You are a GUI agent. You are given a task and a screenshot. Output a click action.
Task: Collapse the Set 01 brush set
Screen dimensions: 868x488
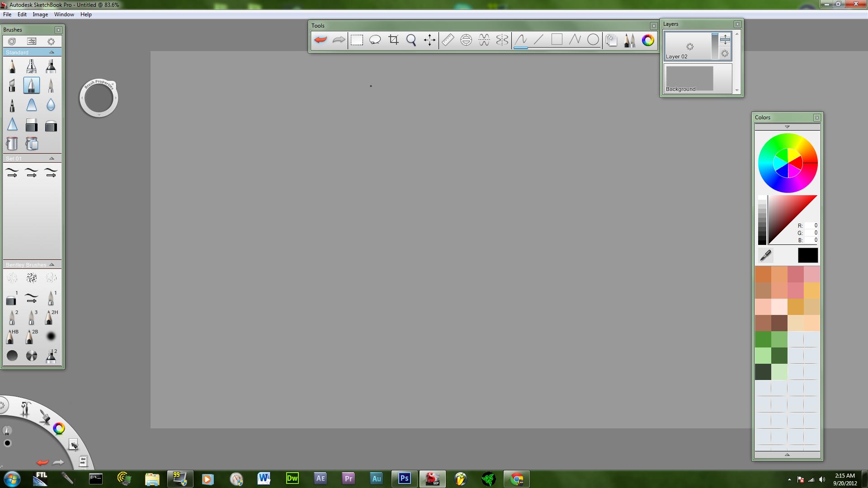52,159
